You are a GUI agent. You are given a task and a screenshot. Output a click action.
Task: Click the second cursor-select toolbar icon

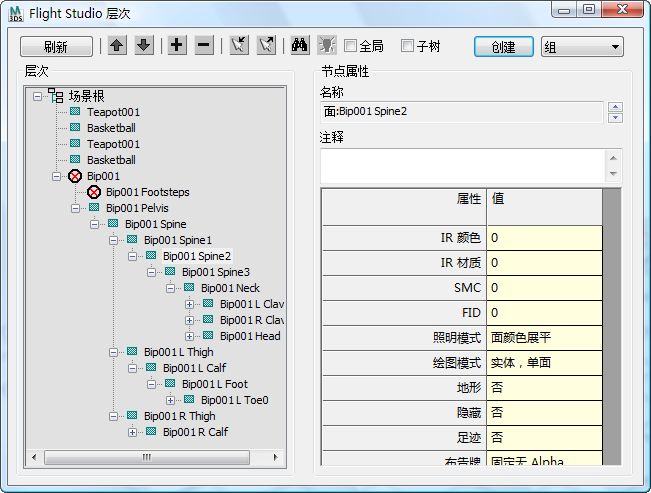coord(266,45)
